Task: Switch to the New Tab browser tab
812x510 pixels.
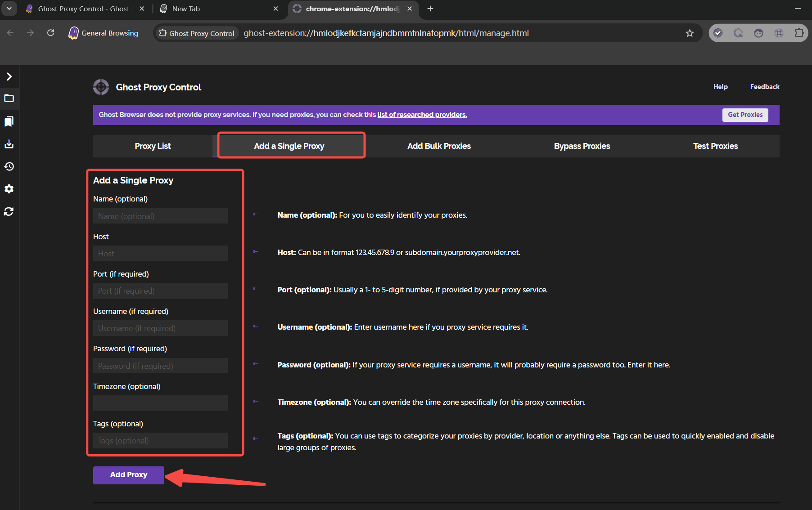Action: point(186,9)
